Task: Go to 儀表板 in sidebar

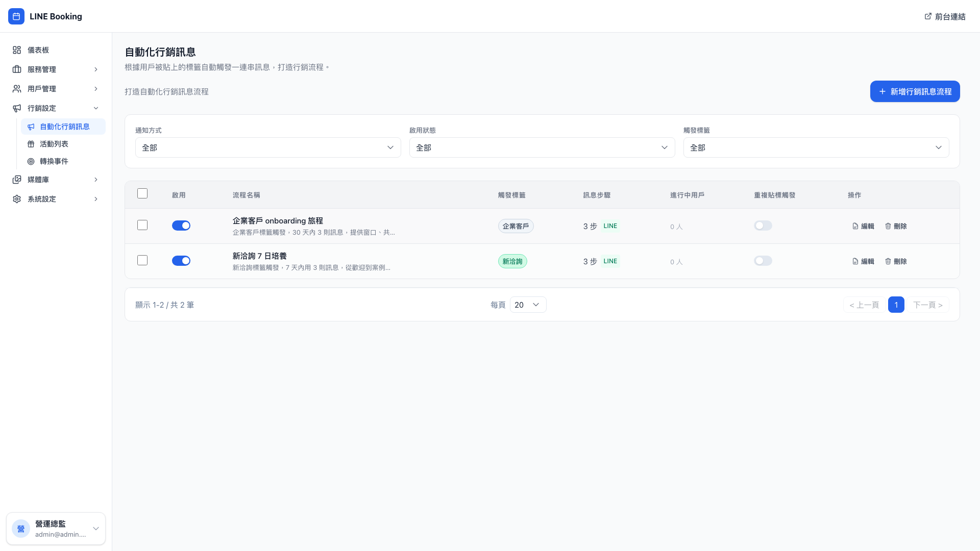Action: (x=56, y=50)
